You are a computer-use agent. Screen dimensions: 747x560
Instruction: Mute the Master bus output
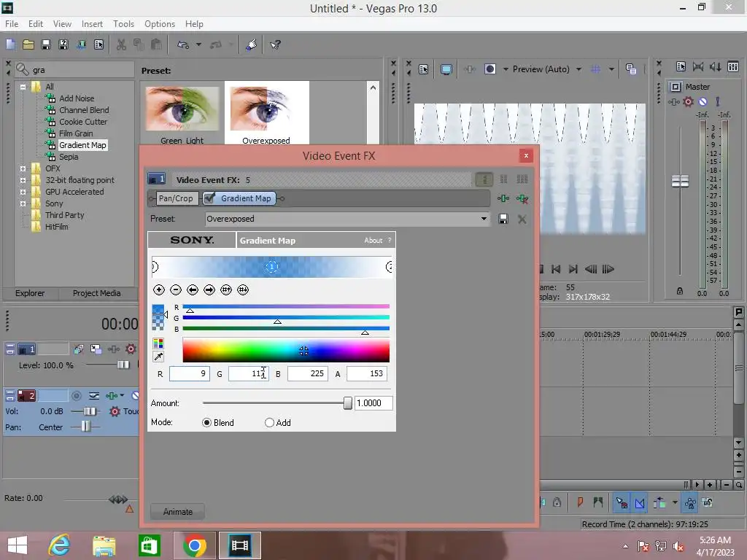click(703, 101)
